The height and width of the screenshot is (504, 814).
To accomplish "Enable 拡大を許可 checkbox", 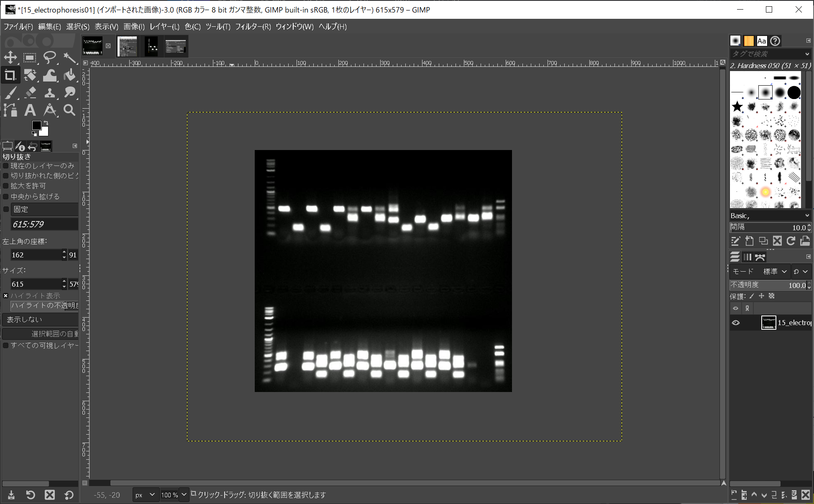I will click(x=6, y=186).
